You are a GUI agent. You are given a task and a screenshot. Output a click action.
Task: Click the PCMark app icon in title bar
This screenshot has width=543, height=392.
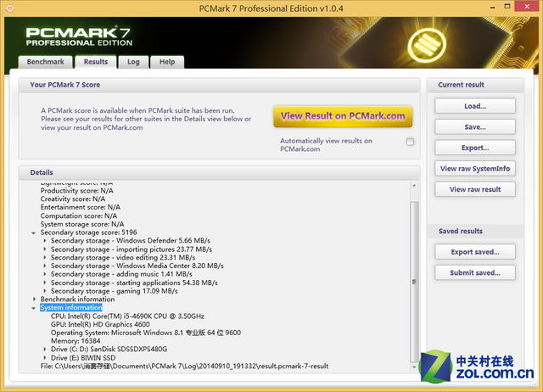tap(11, 8)
